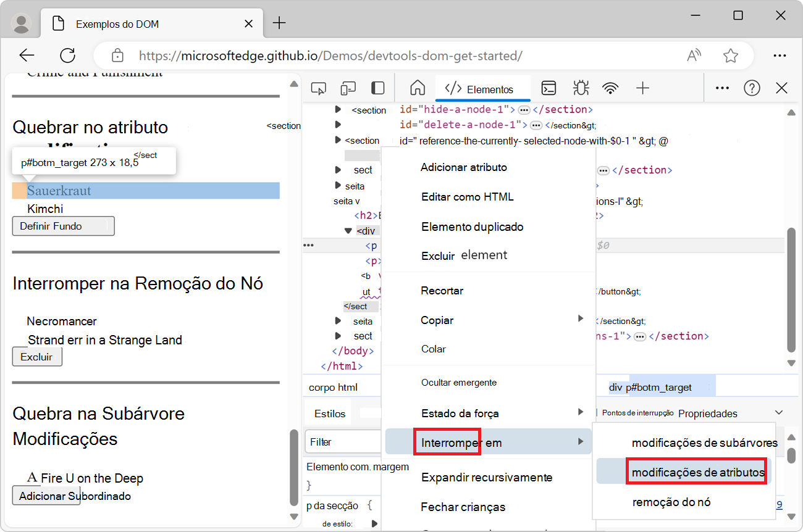This screenshot has width=803, height=532.
Task: Open the Issues bug icon
Action: (x=581, y=88)
